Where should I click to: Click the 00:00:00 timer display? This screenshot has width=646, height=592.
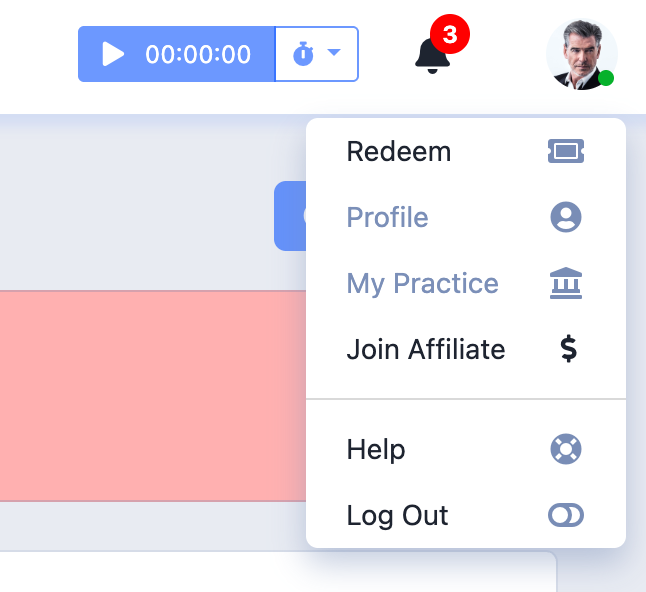(x=198, y=54)
